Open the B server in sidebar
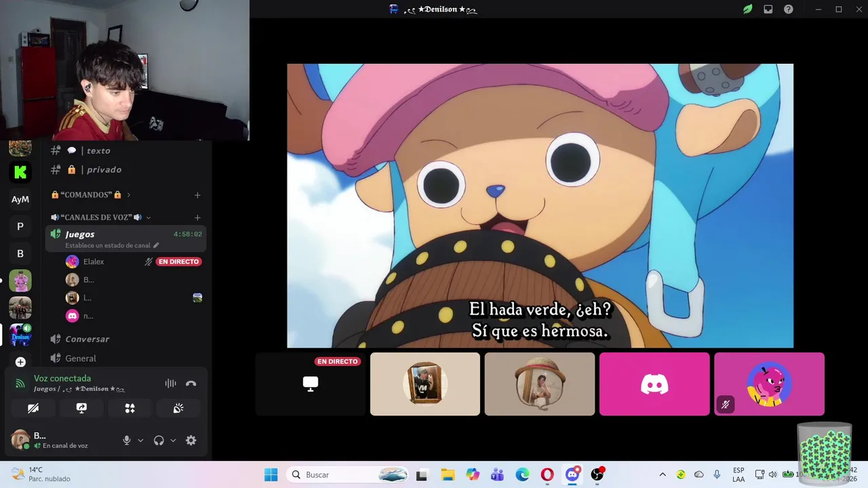This screenshot has height=488, width=868. pyautogui.click(x=20, y=253)
